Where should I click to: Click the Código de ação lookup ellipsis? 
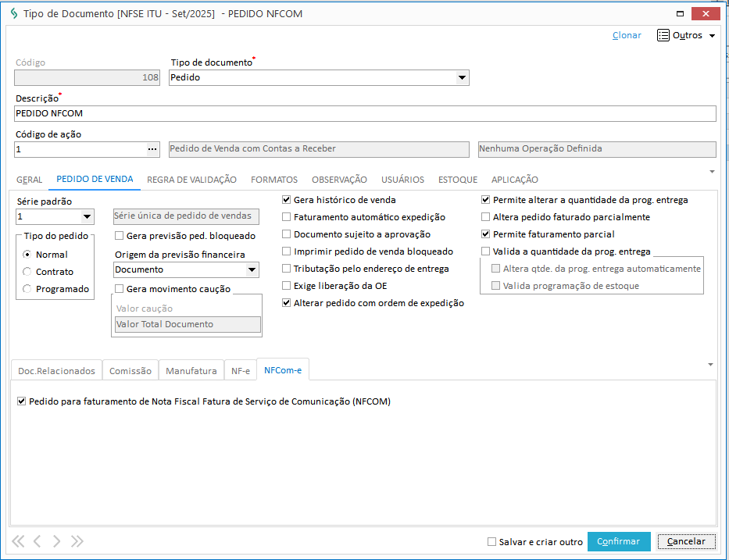click(x=152, y=149)
